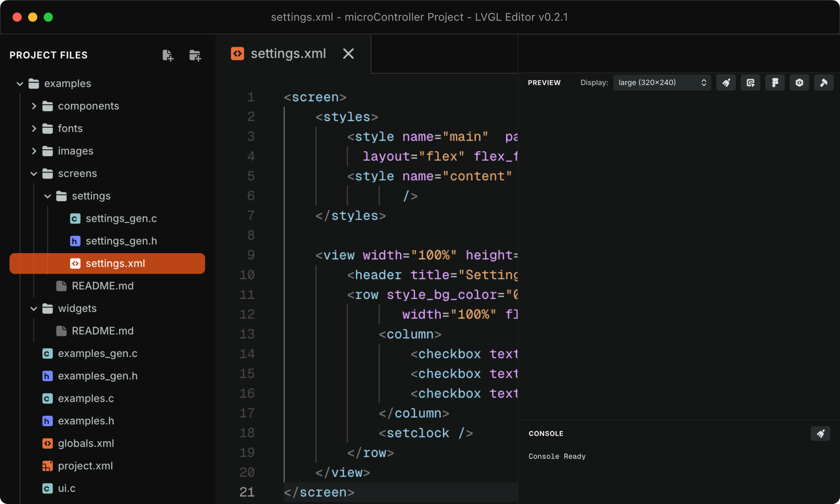Select settings.xml in the file tree
This screenshot has height=504, width=840.
point(107,264)
